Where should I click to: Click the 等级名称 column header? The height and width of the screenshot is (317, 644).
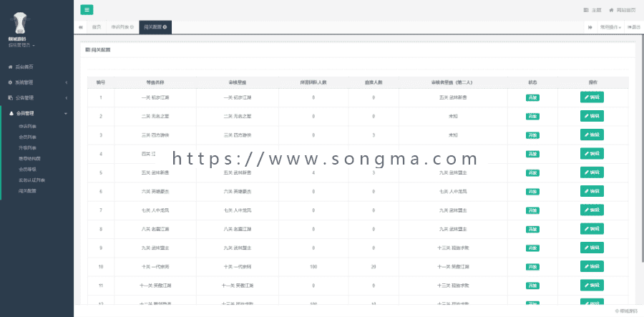pyautogui.click(x=155, y=82)
